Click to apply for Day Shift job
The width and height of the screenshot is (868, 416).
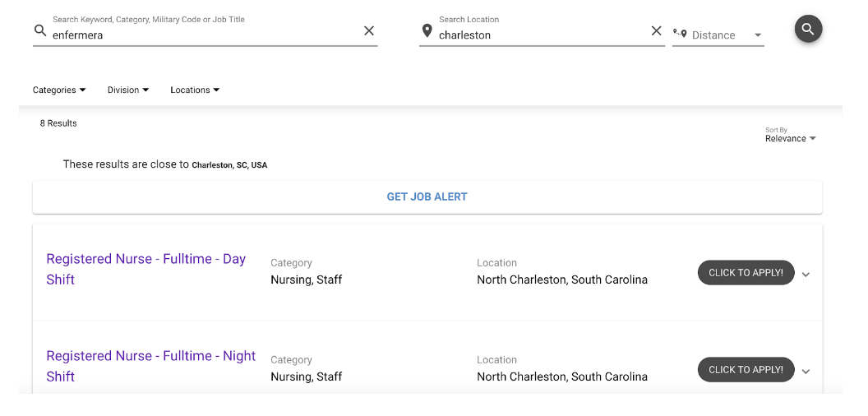(x=746, y=273)
